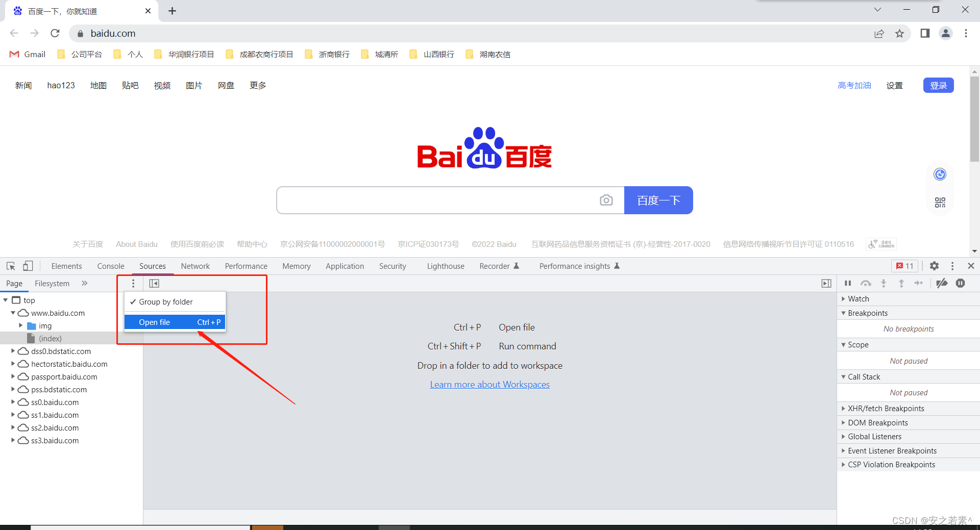Collapse the Call Stack section

(909, 377)
